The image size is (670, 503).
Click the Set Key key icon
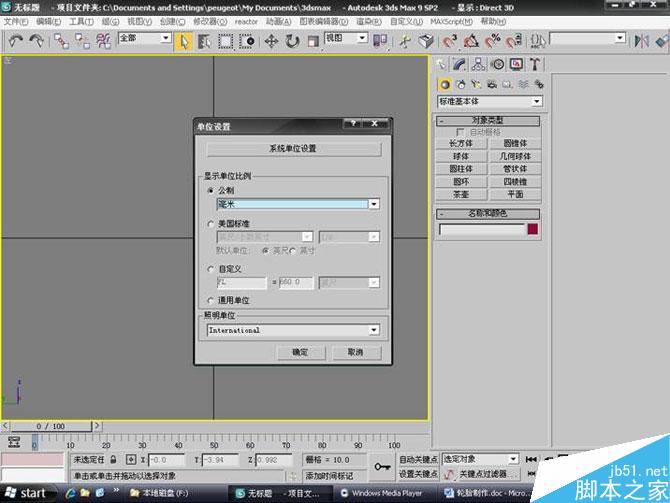coord(382,467)
